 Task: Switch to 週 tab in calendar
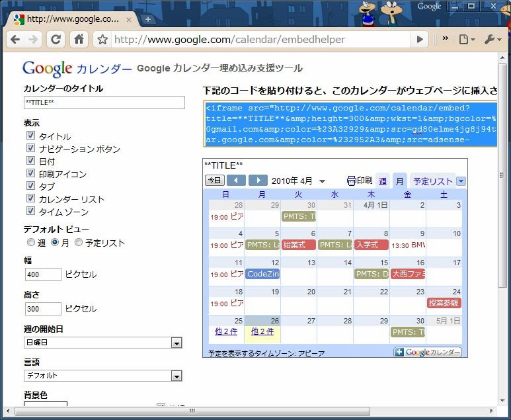[383, 181]
